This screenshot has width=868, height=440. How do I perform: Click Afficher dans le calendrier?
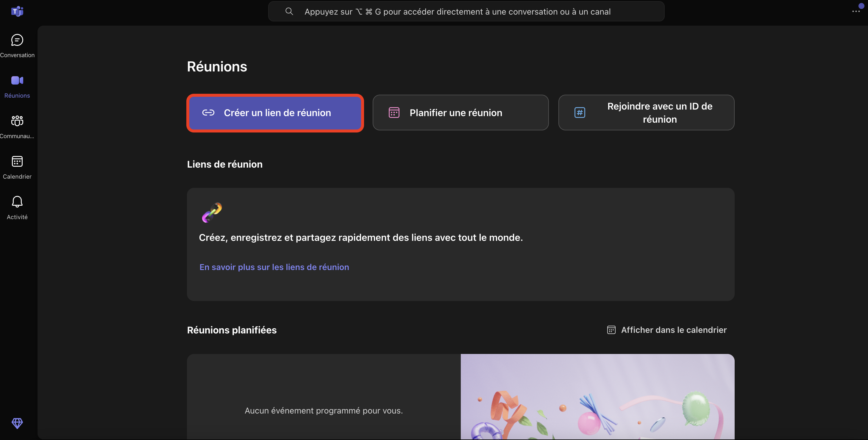click(x=674, y=330)
